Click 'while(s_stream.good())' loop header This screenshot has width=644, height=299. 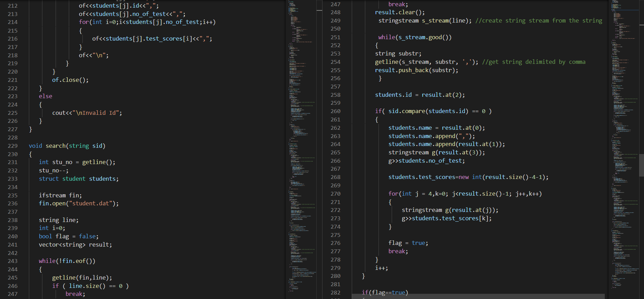(415, 37)
